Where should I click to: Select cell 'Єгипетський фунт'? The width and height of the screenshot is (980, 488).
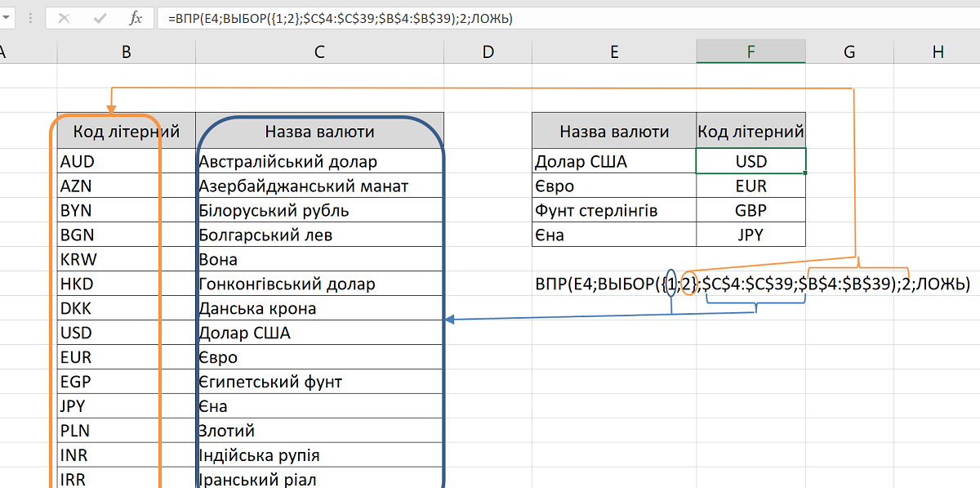point(319,382)
